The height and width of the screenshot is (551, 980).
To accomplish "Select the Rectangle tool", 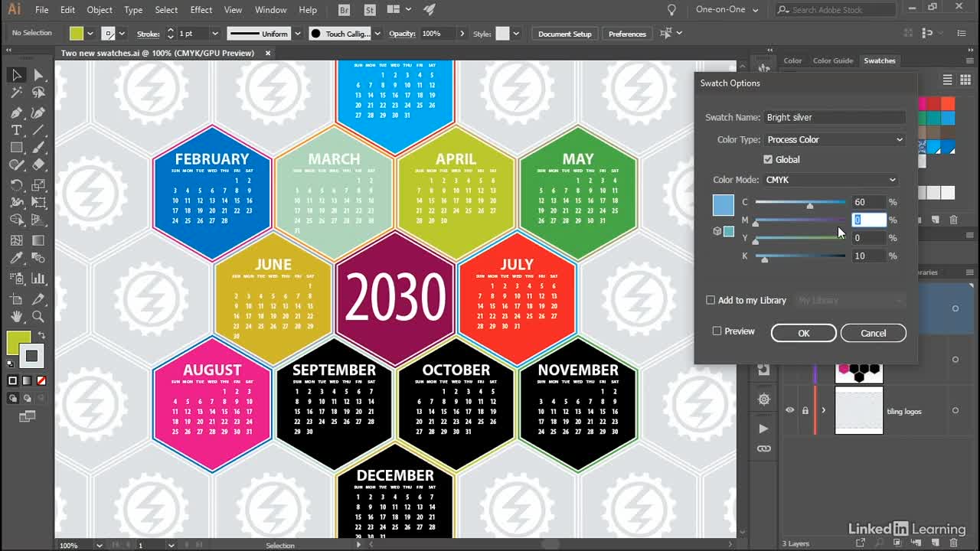I will click(16, 148).
